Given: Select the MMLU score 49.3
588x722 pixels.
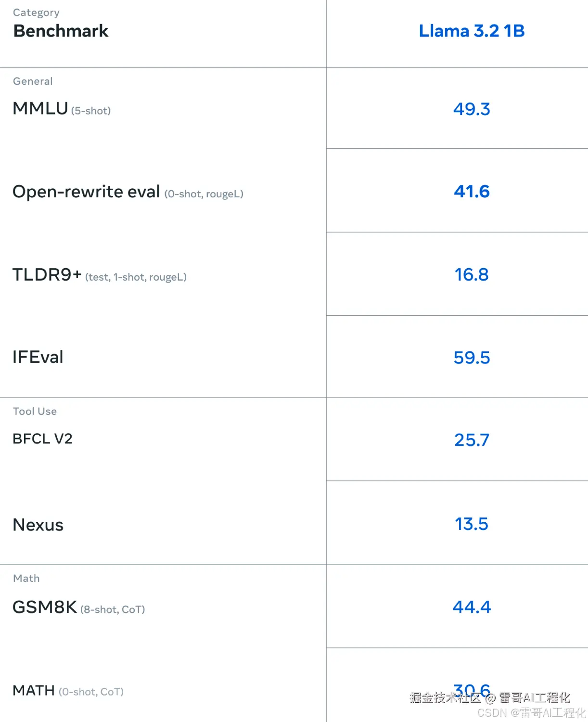Looking at the screenshot, I should coord(472,109).
